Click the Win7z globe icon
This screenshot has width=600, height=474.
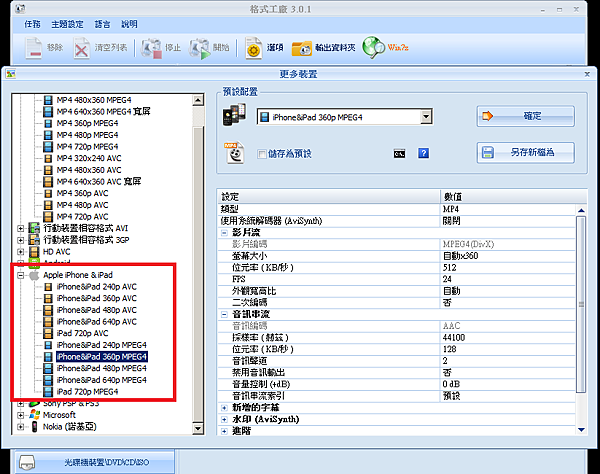pyautogui.click(x=373, y=47)
